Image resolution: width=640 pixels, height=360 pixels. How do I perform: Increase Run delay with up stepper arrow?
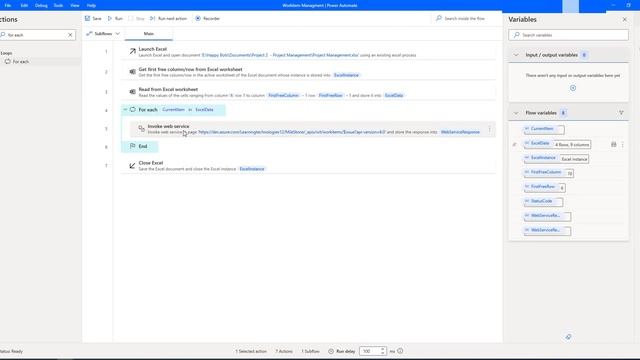pyautogui.click(x=382, y=349)
